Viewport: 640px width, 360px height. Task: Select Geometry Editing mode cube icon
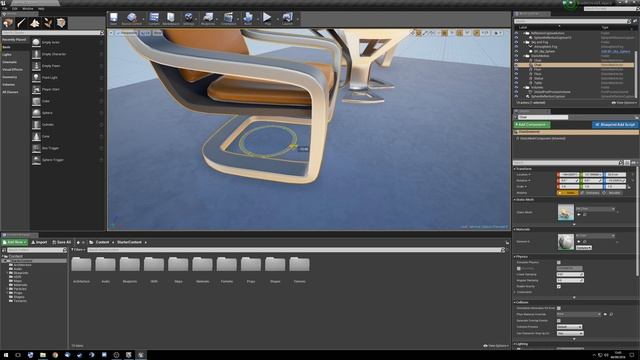click(61, 23)
